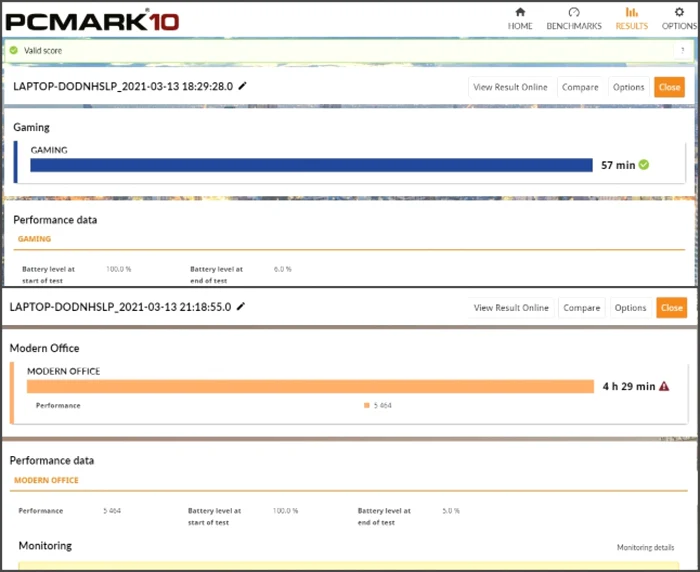The height and width of the screenshot is (572, 700).
Task: Select the GAMING performance data tab
Action: click(x=34, y=239)
